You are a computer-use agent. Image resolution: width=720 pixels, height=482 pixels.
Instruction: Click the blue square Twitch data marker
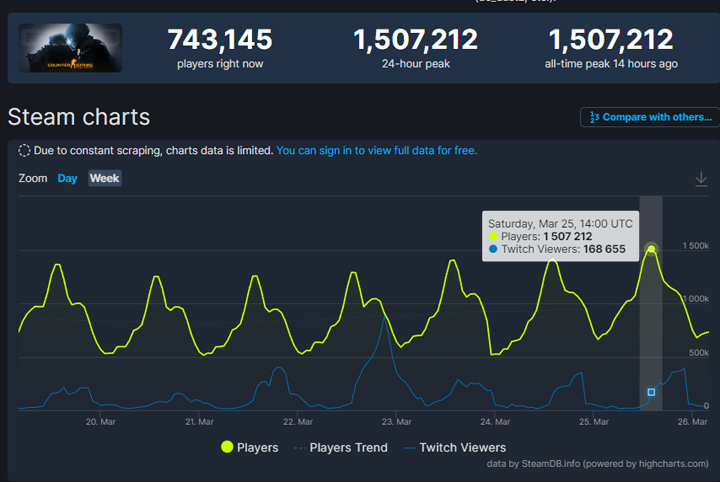coord(651,392)
